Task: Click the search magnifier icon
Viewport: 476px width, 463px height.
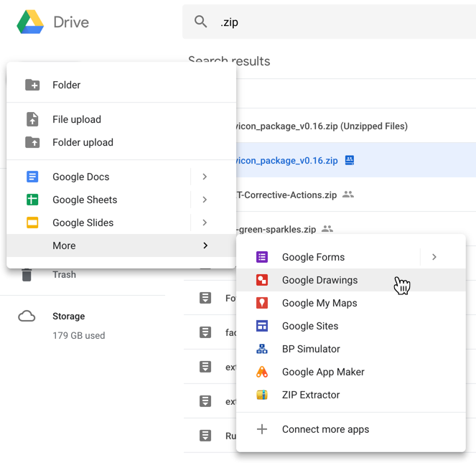Action: [201, 22]
